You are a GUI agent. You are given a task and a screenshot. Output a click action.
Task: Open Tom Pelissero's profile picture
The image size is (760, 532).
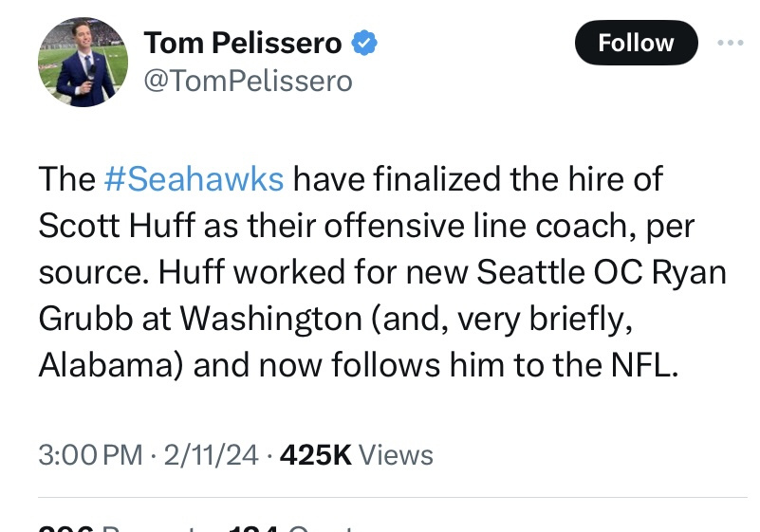click(83, 62)
